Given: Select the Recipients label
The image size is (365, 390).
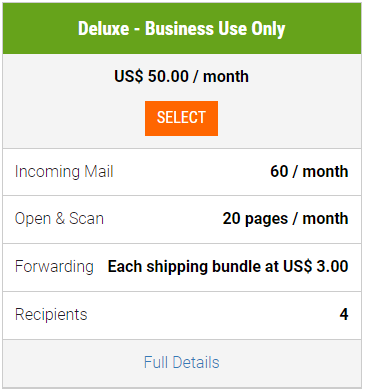Looking at the screenshot, I should click(51, 314).
